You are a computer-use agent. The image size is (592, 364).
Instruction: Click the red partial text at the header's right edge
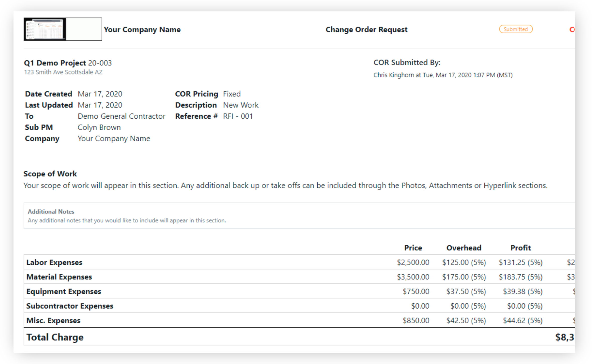(572, 30)
